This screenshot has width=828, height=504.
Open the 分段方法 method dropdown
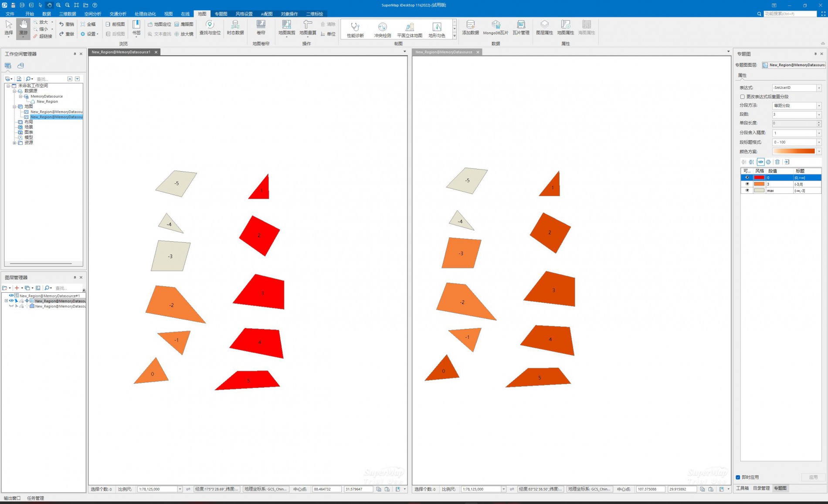pos(819,106)
